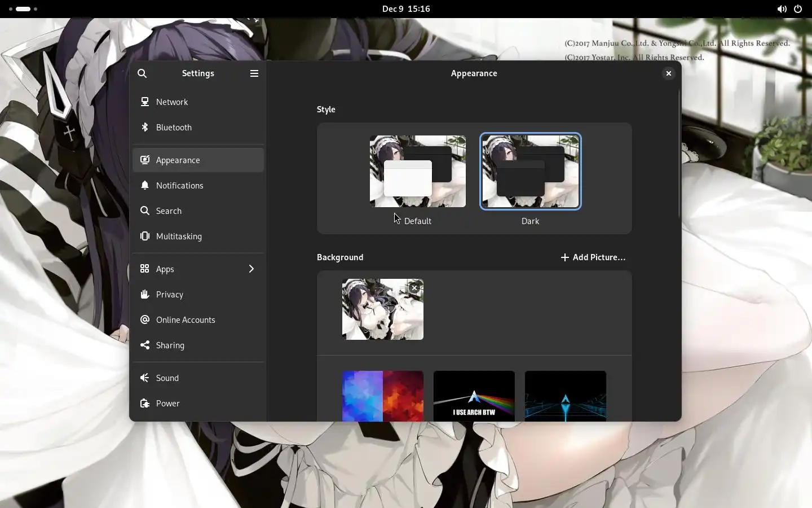Viewport: 812px width, 508px height.
Task: Select the current anime maid wallpaper thumbnail
Action: coord(383,309)
